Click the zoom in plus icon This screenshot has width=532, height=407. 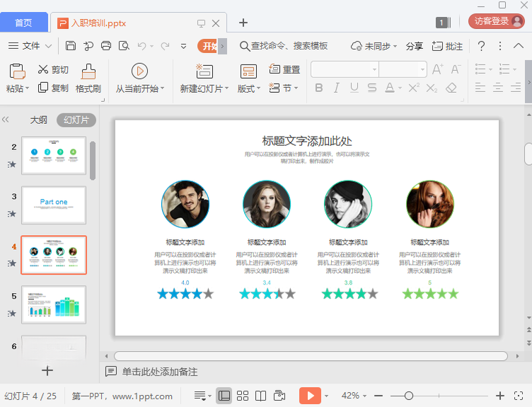pyautogui.click(x=499, y=396)
